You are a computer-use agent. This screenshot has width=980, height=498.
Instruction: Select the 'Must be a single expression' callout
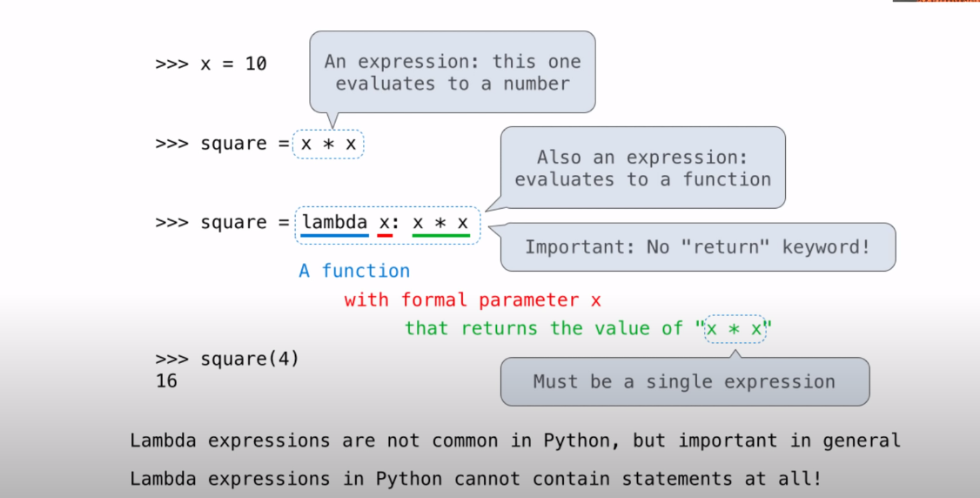pyautogui.click(x=684, y=381)
